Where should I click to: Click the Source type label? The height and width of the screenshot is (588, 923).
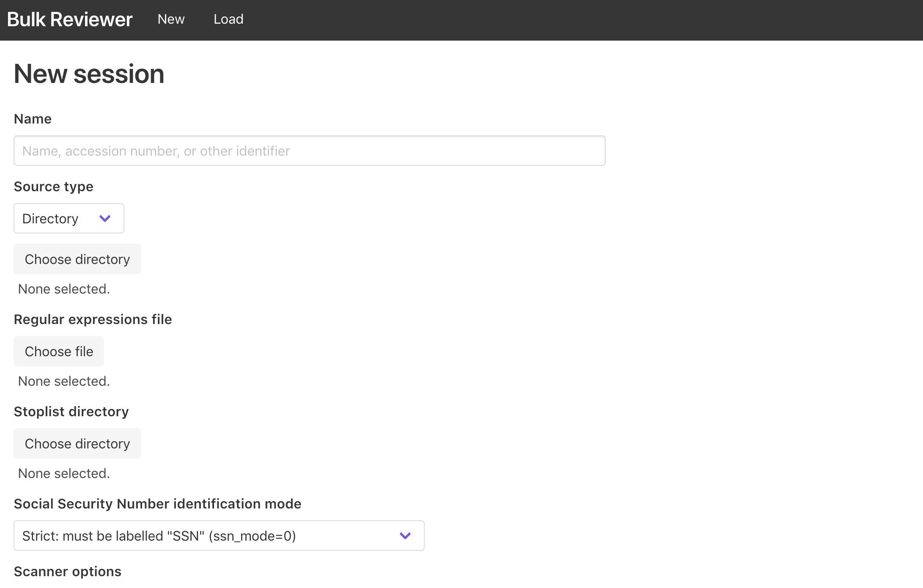coord(54,187)
